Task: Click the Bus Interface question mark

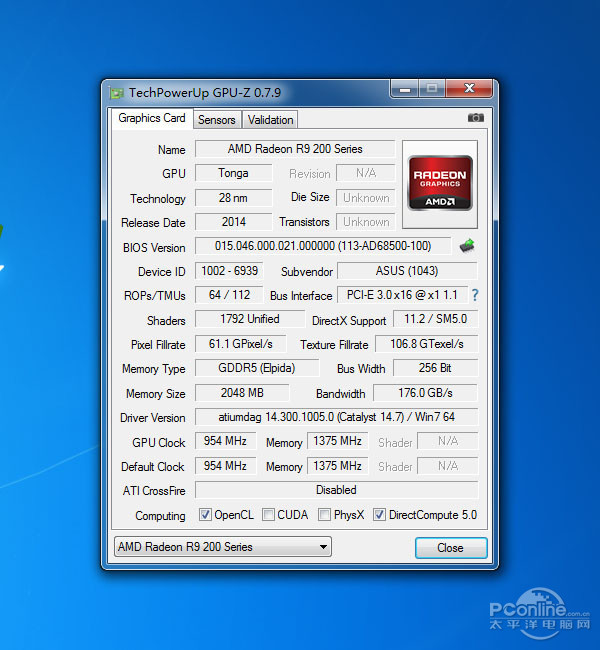Action: click(x=475, y=295)
